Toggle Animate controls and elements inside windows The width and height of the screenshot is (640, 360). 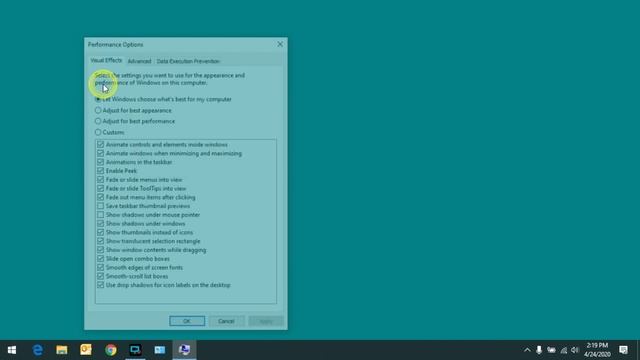point(100,144)
